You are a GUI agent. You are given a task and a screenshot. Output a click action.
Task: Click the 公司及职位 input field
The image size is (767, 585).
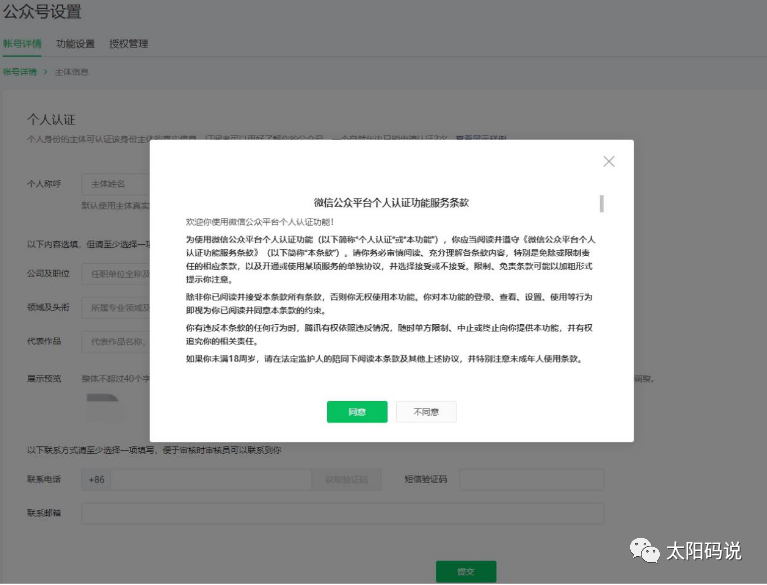116,273
